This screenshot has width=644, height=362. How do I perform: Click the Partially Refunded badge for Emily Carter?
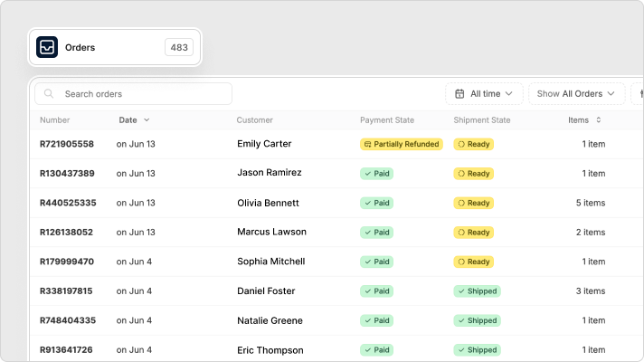click(402, 144)
